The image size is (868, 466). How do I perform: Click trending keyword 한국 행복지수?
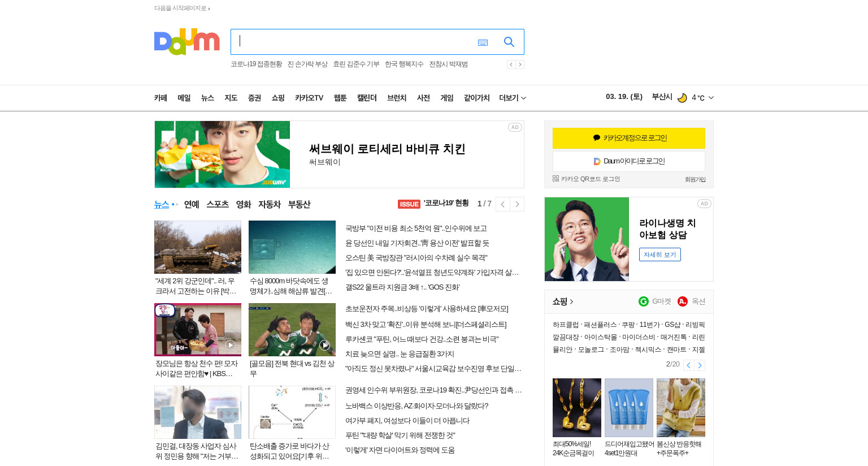click(404, 64)
